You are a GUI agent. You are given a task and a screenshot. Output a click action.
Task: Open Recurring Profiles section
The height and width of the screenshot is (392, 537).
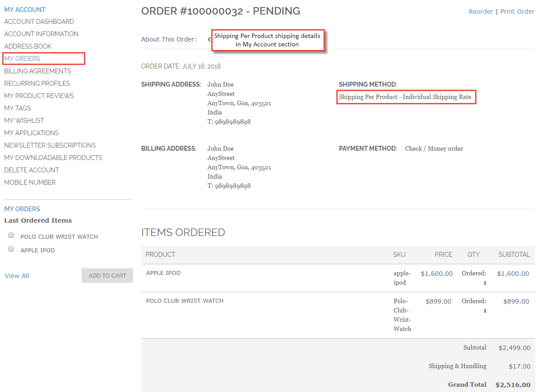(x=37, y=84)
